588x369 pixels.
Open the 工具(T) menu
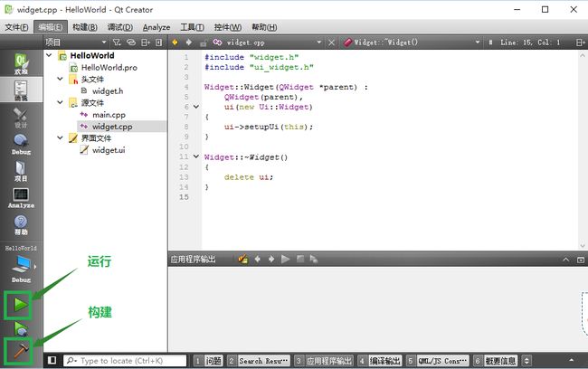[x=192, y=27]
